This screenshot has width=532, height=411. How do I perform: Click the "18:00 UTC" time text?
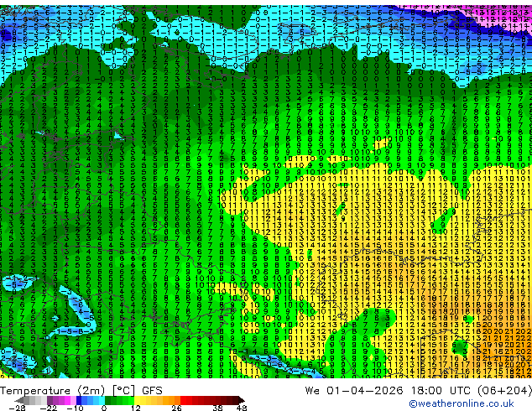click(443, 391)
